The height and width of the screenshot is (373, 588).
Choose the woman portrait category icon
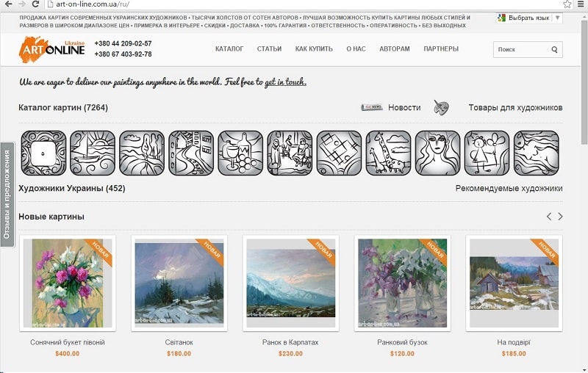point(437,153)
